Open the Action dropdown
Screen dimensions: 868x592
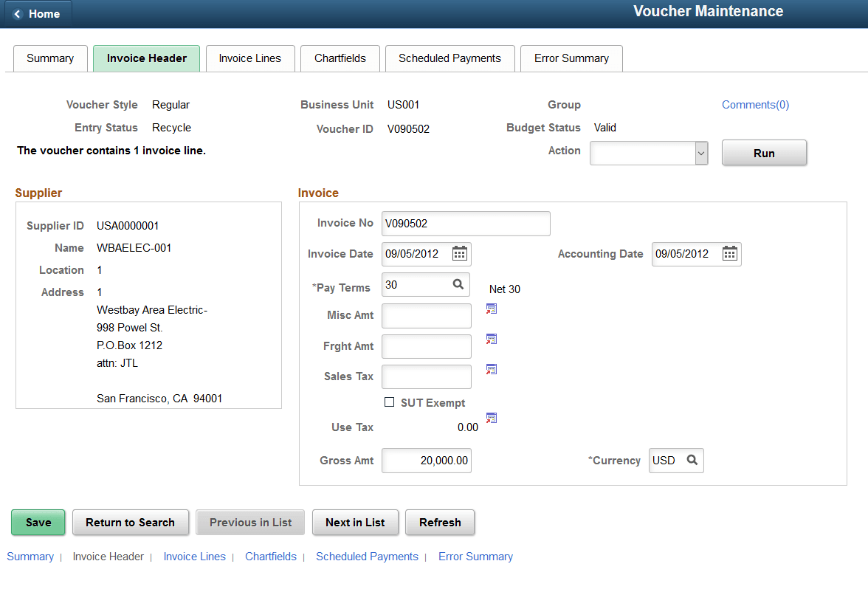point(700,153)
